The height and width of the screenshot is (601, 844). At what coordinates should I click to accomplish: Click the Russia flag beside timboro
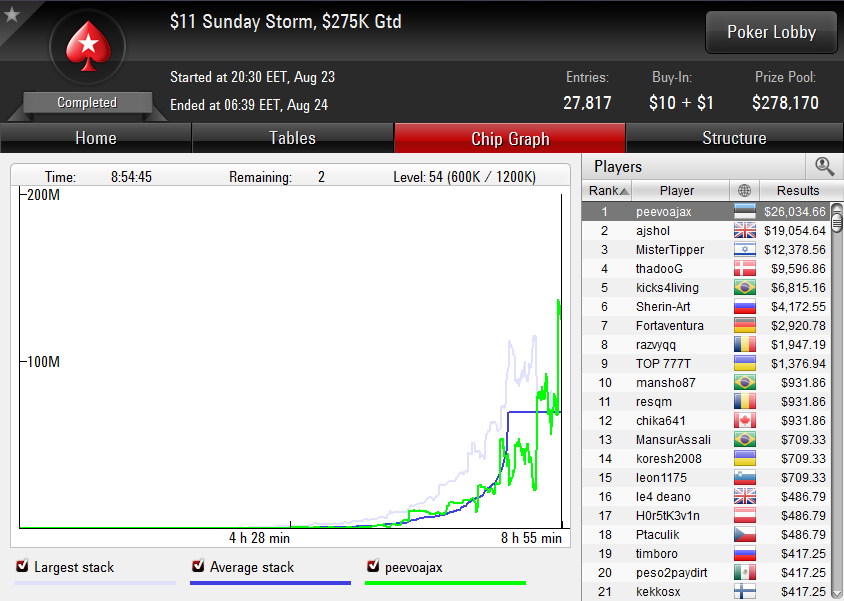point(745,554)
